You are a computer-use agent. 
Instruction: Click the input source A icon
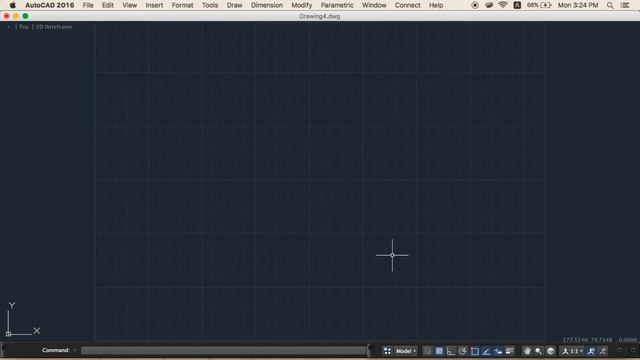pyautogui.click(x=517, y=5)
